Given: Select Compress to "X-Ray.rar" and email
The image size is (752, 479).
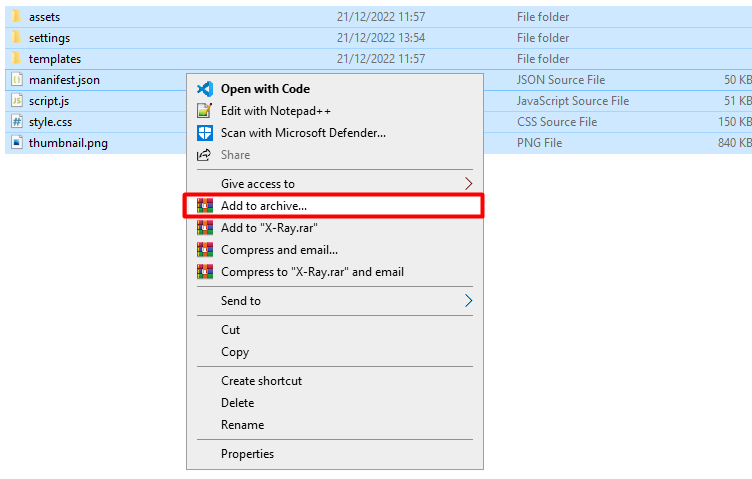Looking at the screenshot, I should (312, 272).
